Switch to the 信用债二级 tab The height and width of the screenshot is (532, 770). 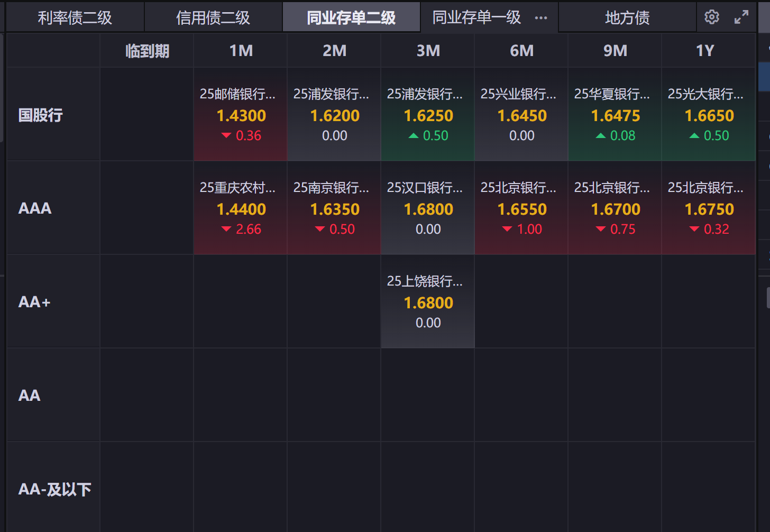tap(213, 17)
